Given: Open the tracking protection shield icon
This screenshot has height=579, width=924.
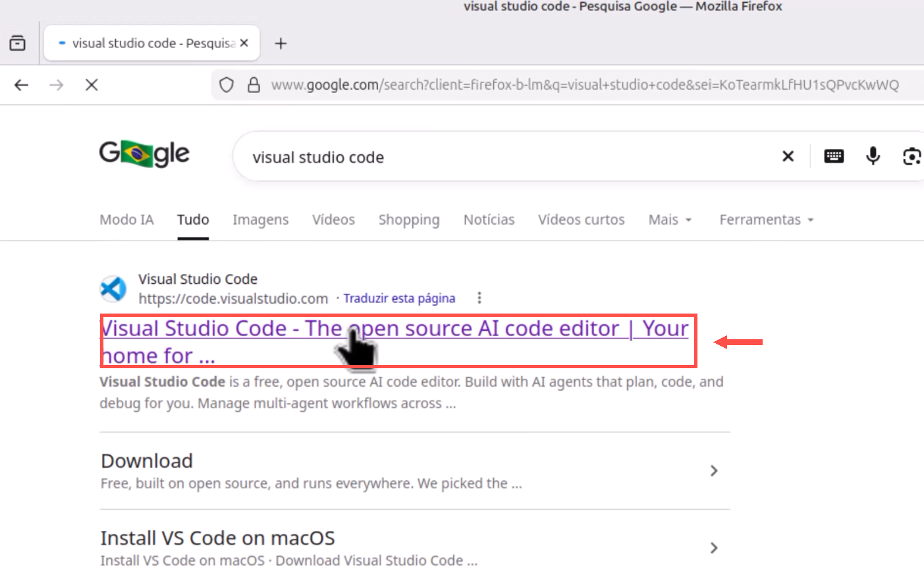Looking at the screenshot, I should pyautogui.click(x=227, y=85).
